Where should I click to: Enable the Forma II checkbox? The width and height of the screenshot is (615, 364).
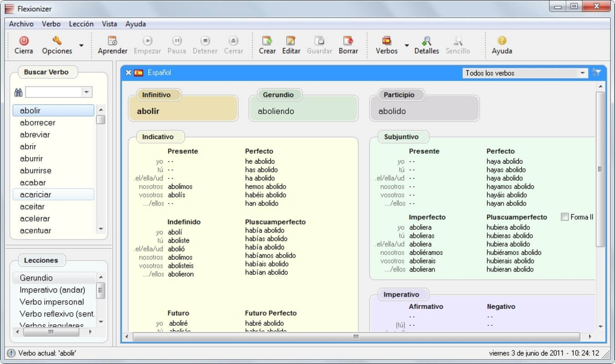tap(565, 217)
